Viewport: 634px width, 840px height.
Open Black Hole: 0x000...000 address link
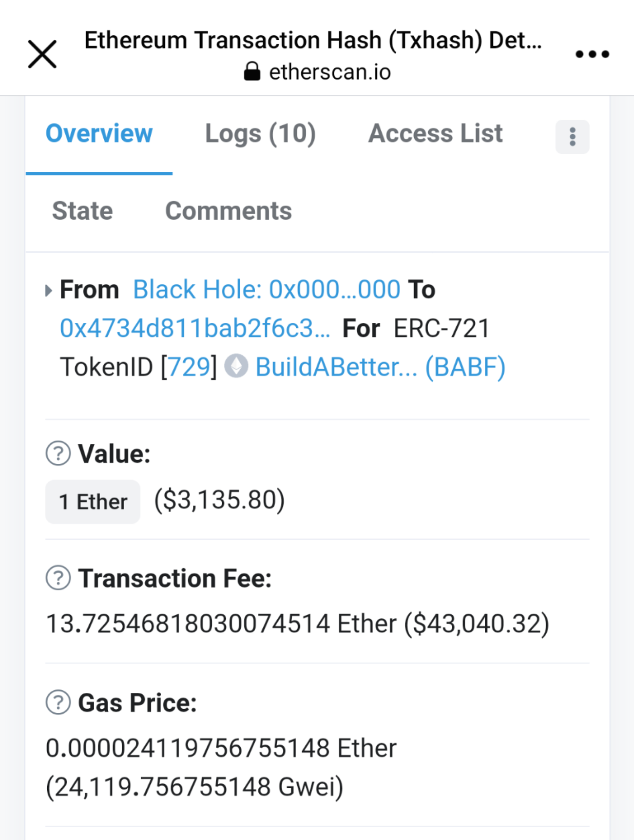pyautogui.click(x=267, y=289)
